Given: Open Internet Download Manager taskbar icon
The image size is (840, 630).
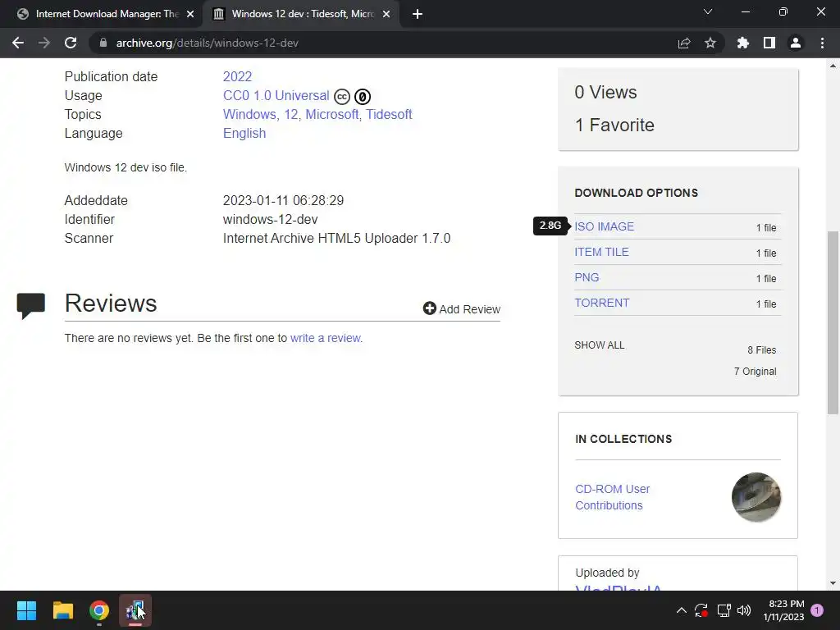Looking at the screenshot, I should click(x=135, y=610).
